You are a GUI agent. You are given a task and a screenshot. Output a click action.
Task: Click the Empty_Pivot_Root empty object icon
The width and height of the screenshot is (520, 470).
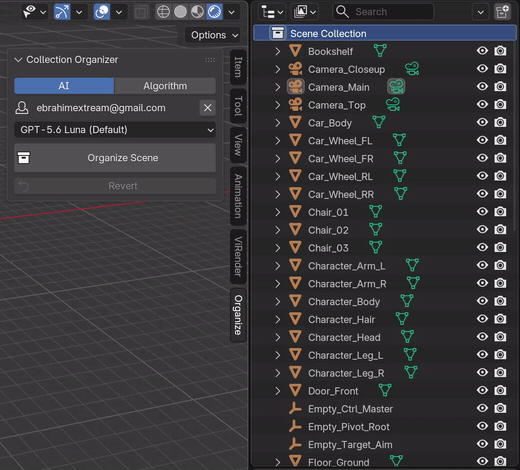tap(295, 426)
